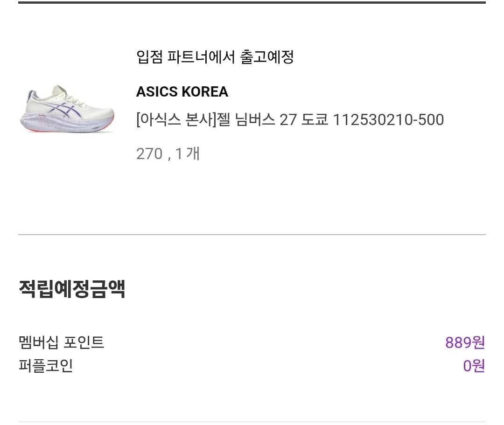The width and height of the screenshot is (504, 425).
Task: Tap the purple ASICS stripe on the shoe
Action: (70, 108)
